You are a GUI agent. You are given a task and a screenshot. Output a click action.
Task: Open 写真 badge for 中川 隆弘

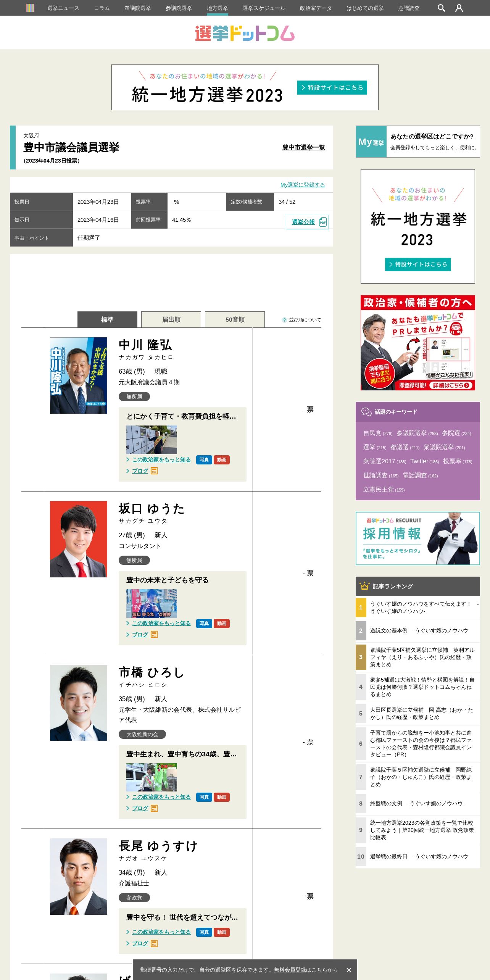tap(204, 460)
